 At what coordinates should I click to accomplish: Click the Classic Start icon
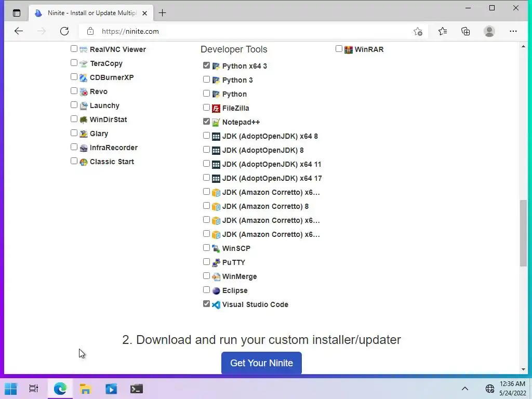(x=84, y=162)
